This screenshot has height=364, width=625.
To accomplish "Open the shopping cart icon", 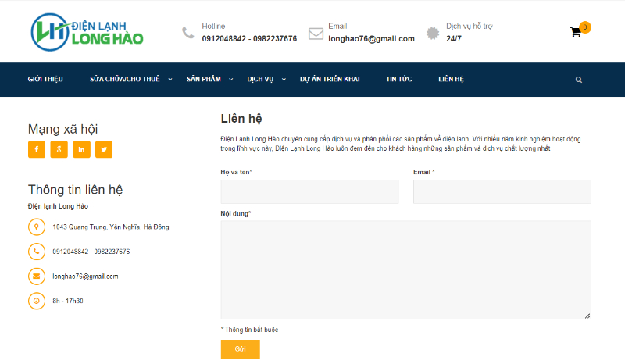I will pos(576,32).
